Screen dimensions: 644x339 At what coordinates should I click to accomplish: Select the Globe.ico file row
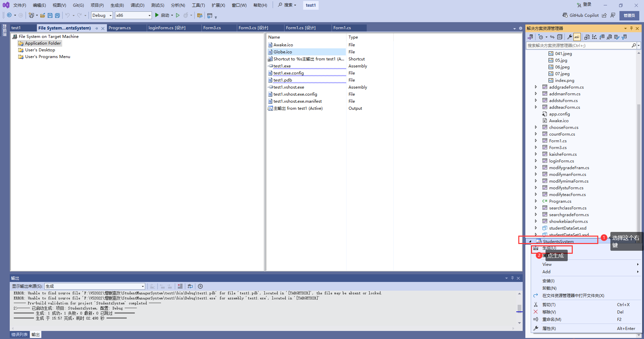tap(307, 52)
